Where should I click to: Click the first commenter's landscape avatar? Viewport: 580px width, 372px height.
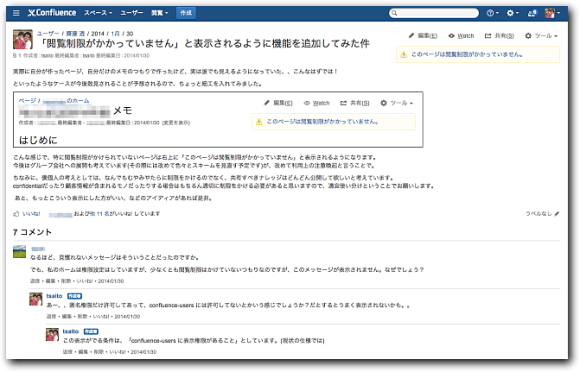point(20,251)
